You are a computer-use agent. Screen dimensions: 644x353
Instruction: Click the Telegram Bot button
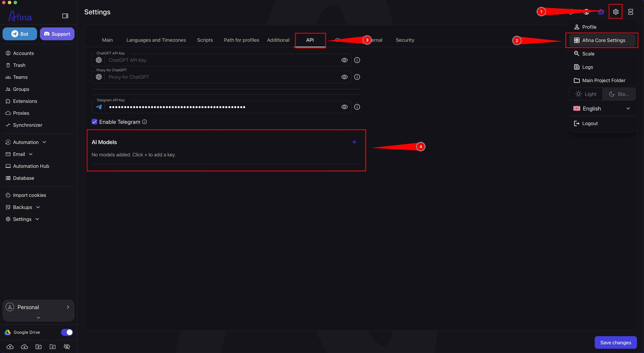click(x=20, y=34)
